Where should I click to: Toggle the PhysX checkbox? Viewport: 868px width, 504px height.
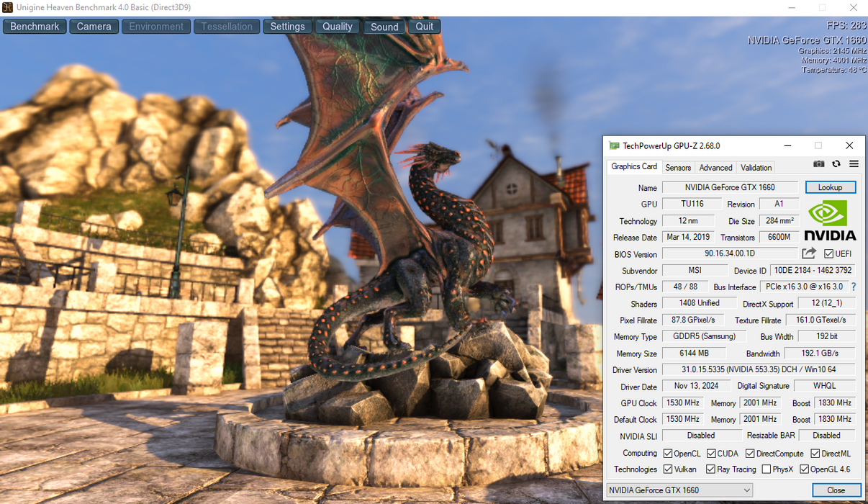767,469
